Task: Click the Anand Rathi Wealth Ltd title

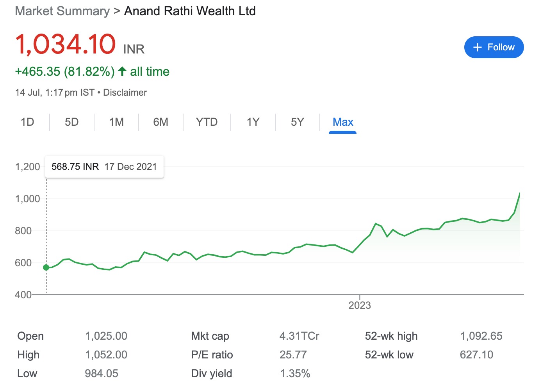Action: click(x=190, y=11)
